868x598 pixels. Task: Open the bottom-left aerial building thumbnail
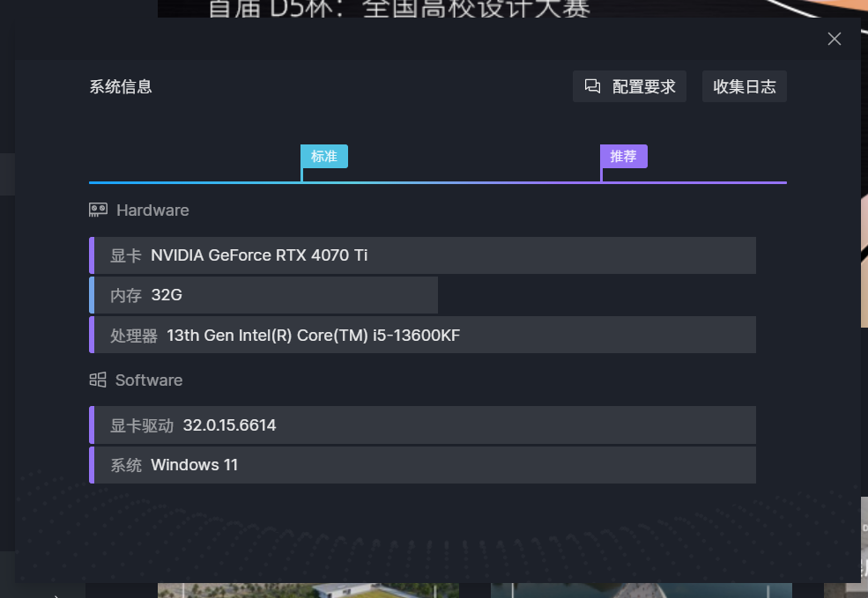[308, 590]
